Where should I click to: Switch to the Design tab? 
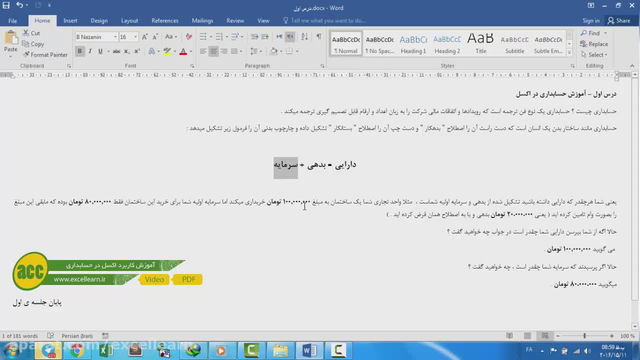[99, 20]
